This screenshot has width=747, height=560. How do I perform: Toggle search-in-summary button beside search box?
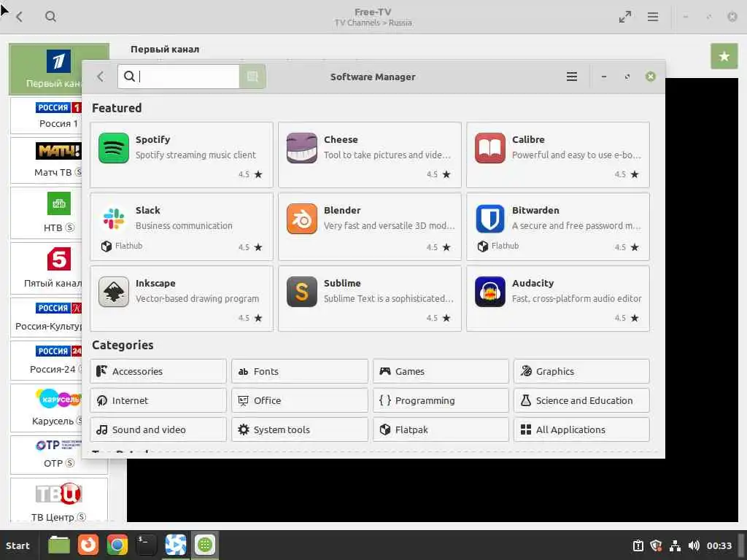pyautogui.click(x=252, y=77)
